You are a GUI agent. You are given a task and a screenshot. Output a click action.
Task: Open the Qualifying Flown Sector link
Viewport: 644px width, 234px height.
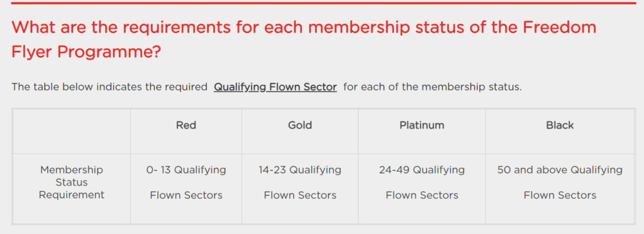(275, 87)
